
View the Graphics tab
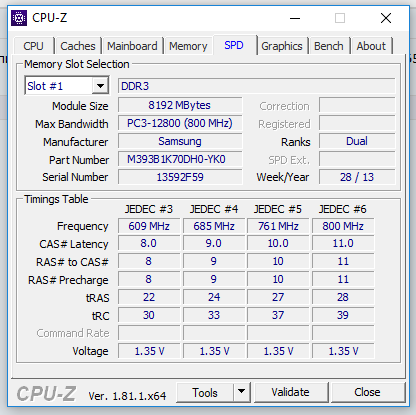coord(282,46)
